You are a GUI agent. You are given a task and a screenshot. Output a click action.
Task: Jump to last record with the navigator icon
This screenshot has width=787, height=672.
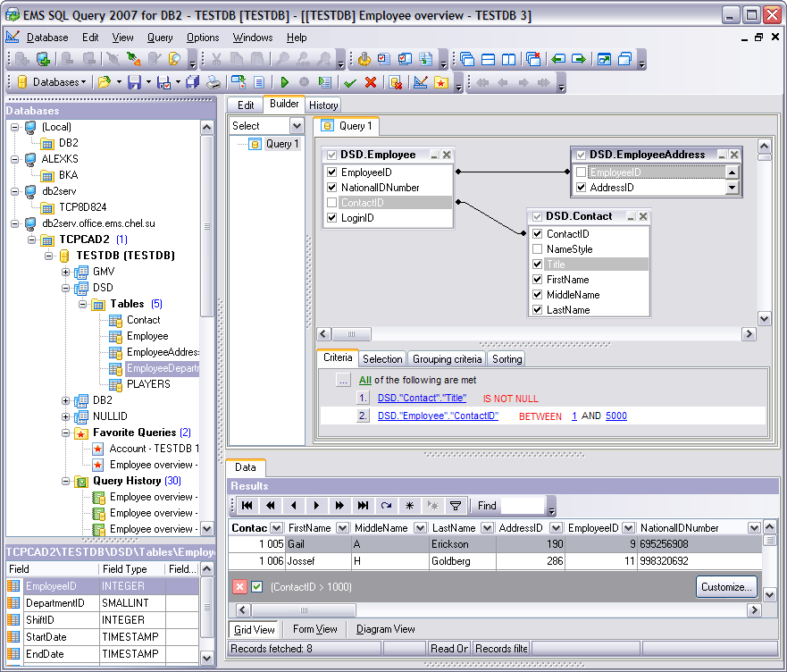[363, 505]
